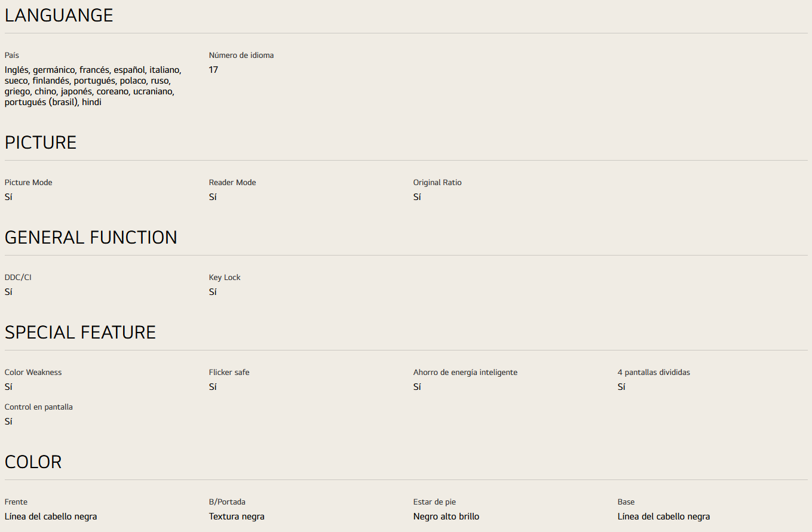Click the Negro alto brillo value
Image resolution: width=812 pixels, height=532 pixels.
pyautogui.click(x=446, y=516)
